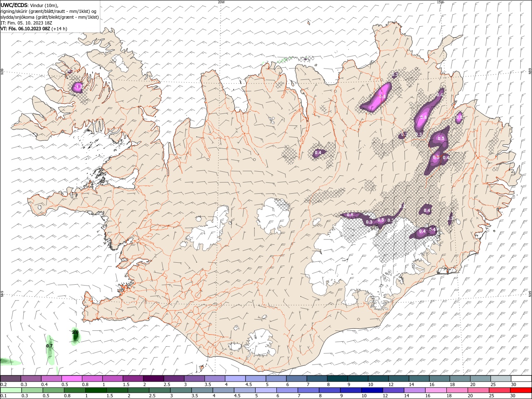Click the green '0.7' rain value offshore
Viewport: 532px width, 399px height.
(49, 346)
